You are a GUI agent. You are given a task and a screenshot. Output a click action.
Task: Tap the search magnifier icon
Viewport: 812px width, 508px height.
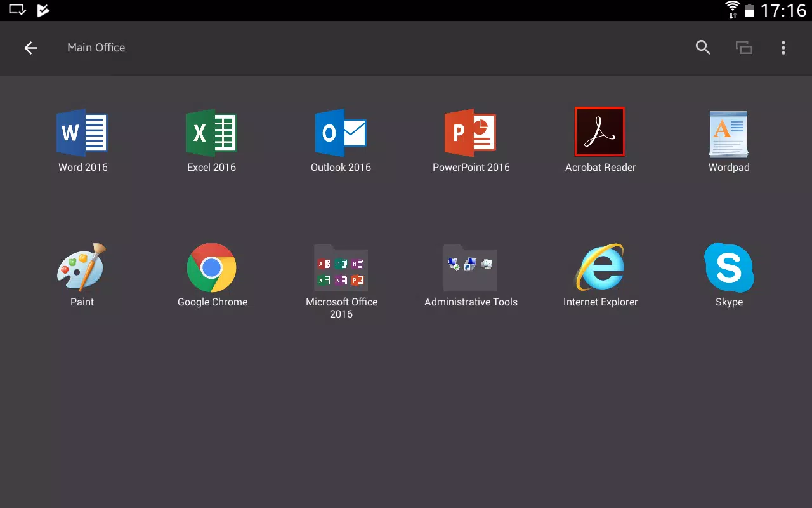703,48
